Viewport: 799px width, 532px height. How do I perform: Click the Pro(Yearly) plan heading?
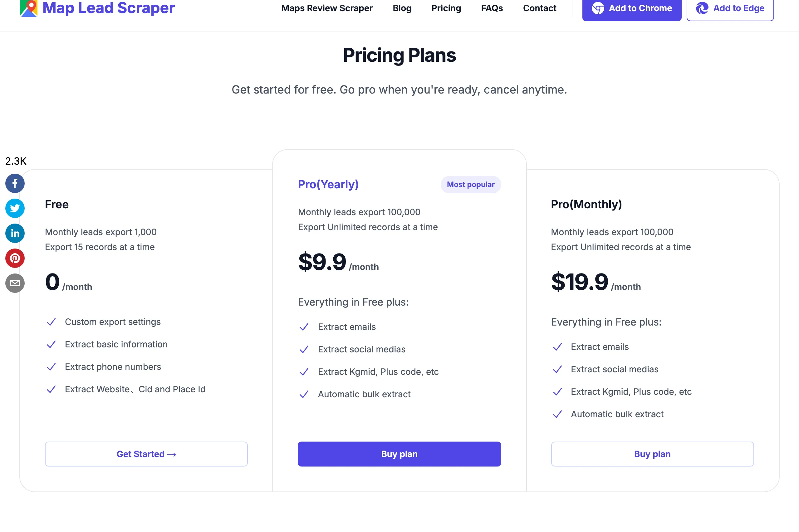click(x=328, y=184)
